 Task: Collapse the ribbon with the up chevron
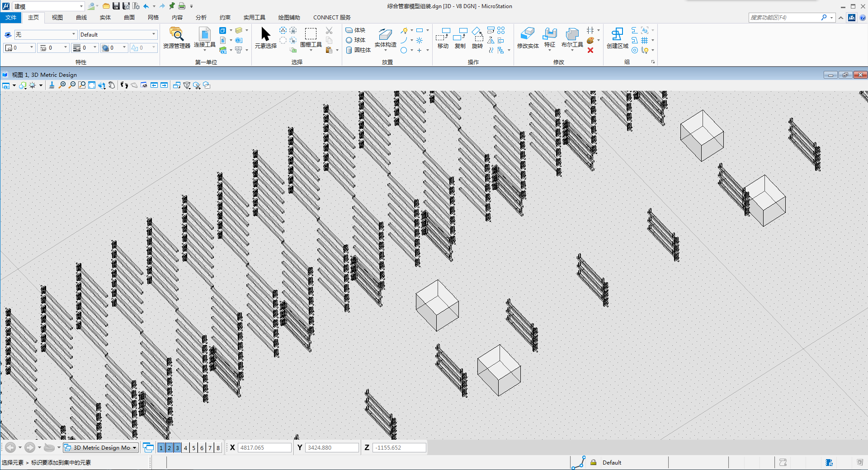(841, 18)
